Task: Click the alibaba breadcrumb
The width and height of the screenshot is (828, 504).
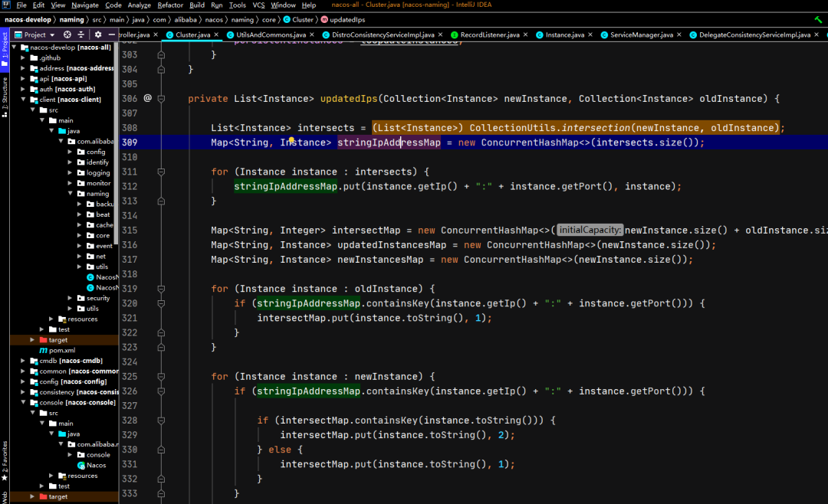Action: pos(186,19)
